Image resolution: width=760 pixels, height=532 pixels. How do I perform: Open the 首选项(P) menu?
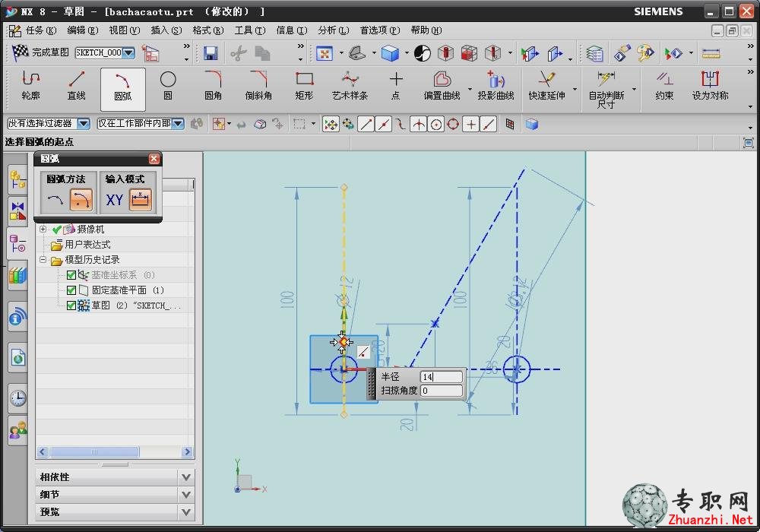pos(380,30)
